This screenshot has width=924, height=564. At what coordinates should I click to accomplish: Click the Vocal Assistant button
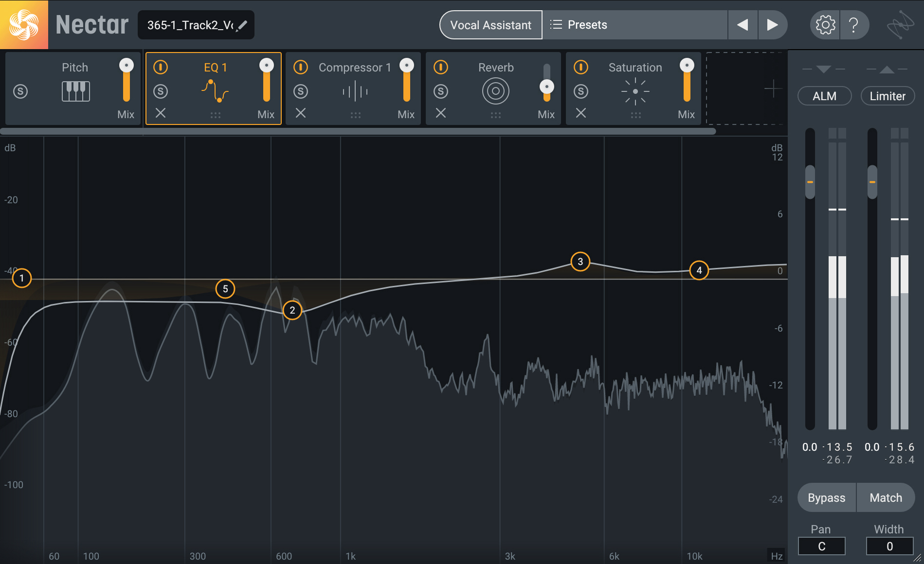point(490,25)
